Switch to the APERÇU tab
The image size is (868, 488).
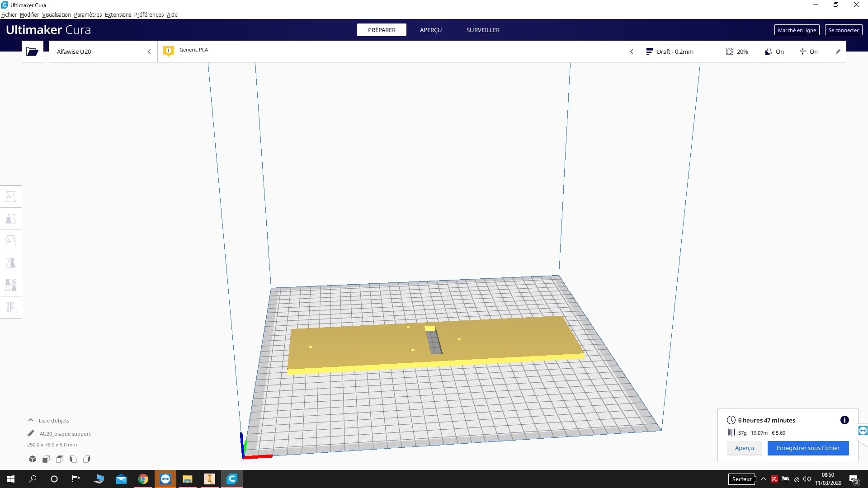430,30
